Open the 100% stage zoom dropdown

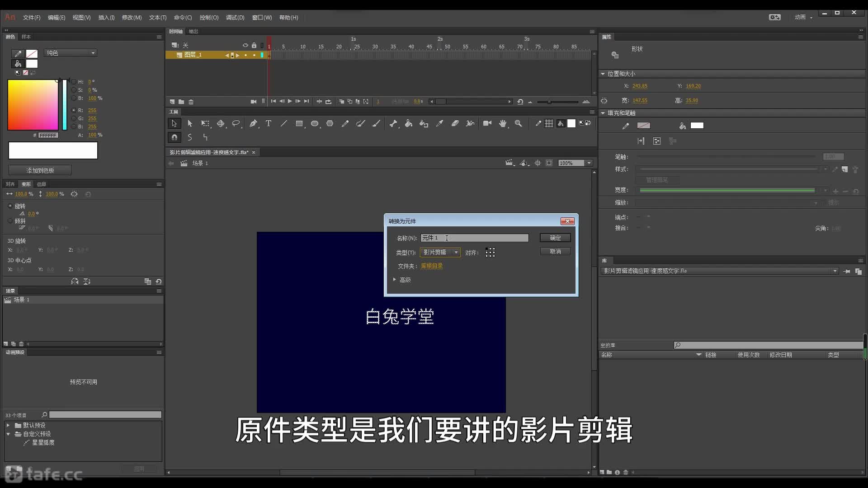point(589,163)
